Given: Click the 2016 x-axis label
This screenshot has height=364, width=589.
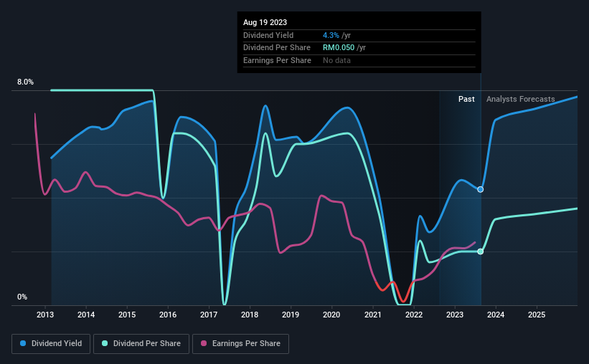Looking at the screenshot, I should [168, 315].
